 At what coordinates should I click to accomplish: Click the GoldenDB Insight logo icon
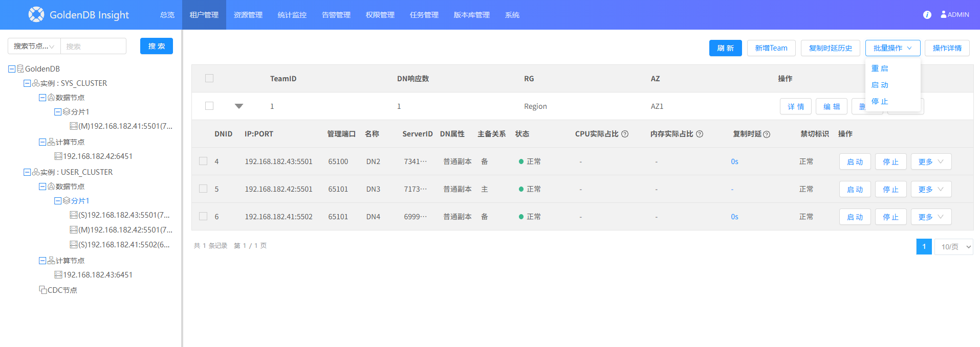36,14
